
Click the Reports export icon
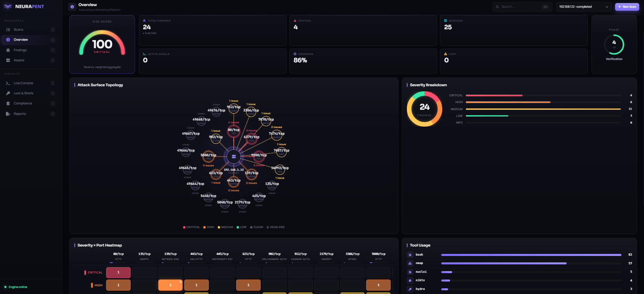8,114
